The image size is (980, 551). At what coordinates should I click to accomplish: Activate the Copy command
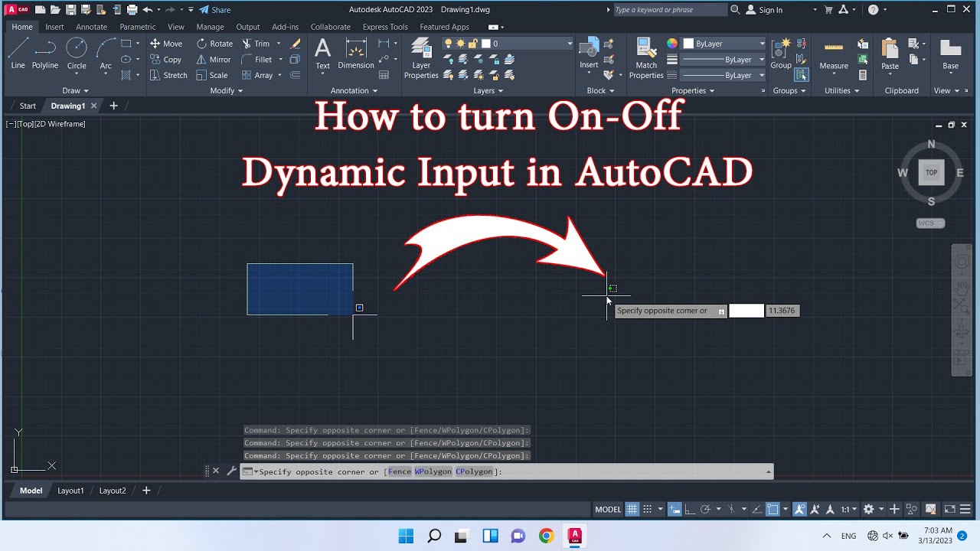coord(166,60)
